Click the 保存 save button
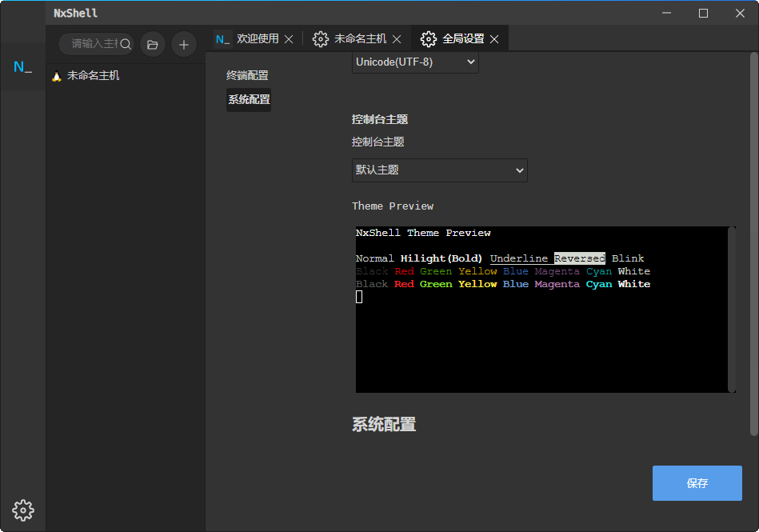The image size is (759, 532). 697,483
